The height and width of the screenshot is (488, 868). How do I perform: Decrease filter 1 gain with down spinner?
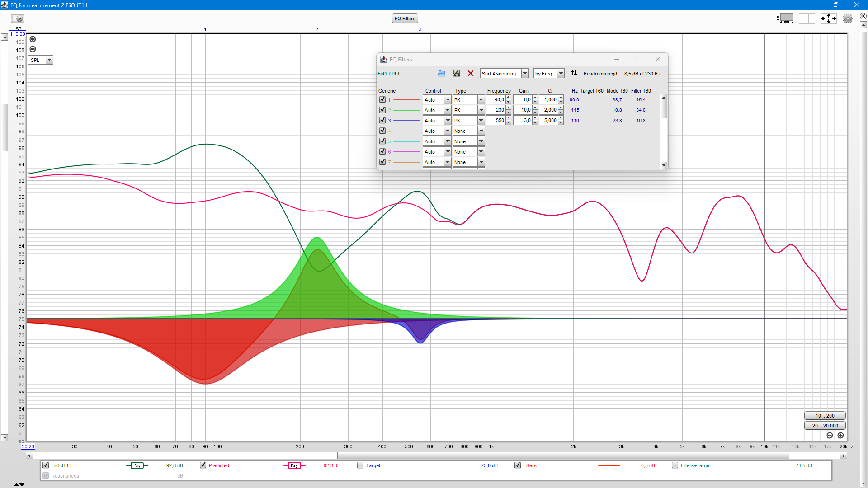pos(535,102)
